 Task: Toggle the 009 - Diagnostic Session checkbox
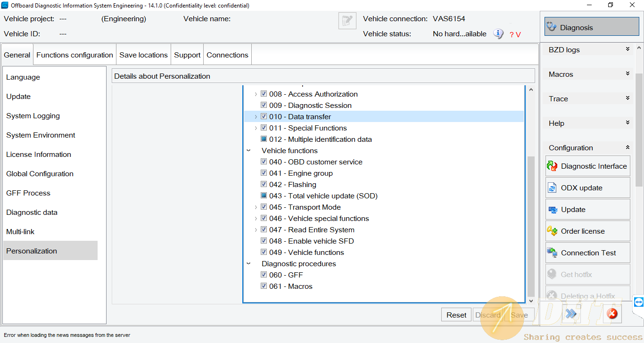264,106
